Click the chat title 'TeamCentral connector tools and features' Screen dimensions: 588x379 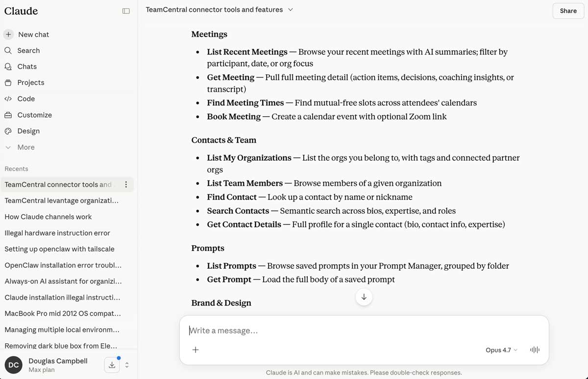(214, 10)
